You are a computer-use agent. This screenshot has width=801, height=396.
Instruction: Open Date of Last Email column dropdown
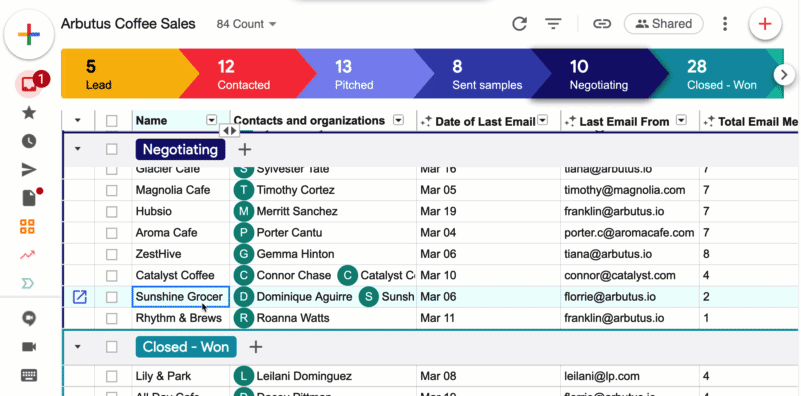pos(543,120)
